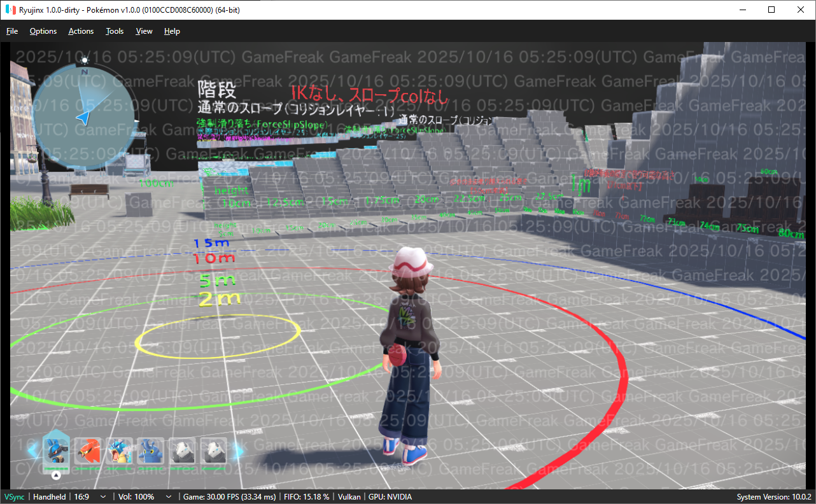Click the yellow 2m distance label
This screenshot has height=504, width=816.
pyautogui.click(x=220, y=298)
